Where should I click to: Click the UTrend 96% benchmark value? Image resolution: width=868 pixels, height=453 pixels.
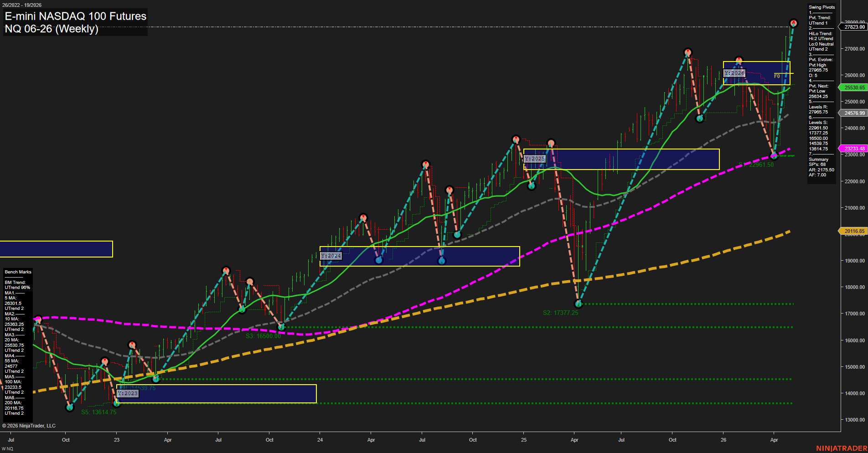click(17, 288)
